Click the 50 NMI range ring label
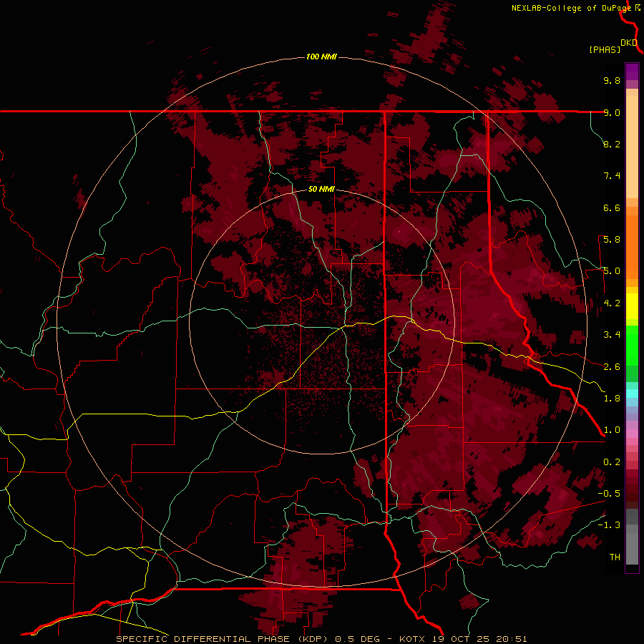The height and width of the screenshot is (644, 644). tap(321, 190)
